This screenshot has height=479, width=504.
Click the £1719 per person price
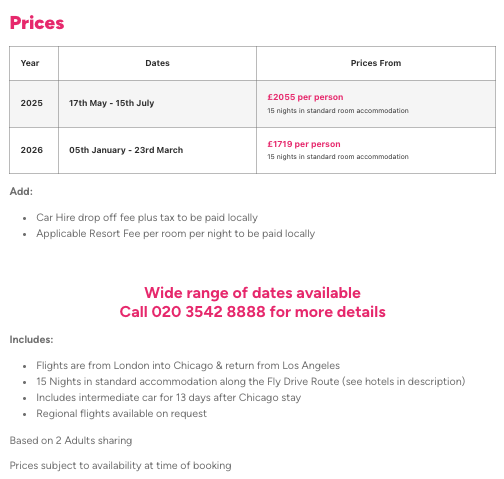[x=304, y=144]
